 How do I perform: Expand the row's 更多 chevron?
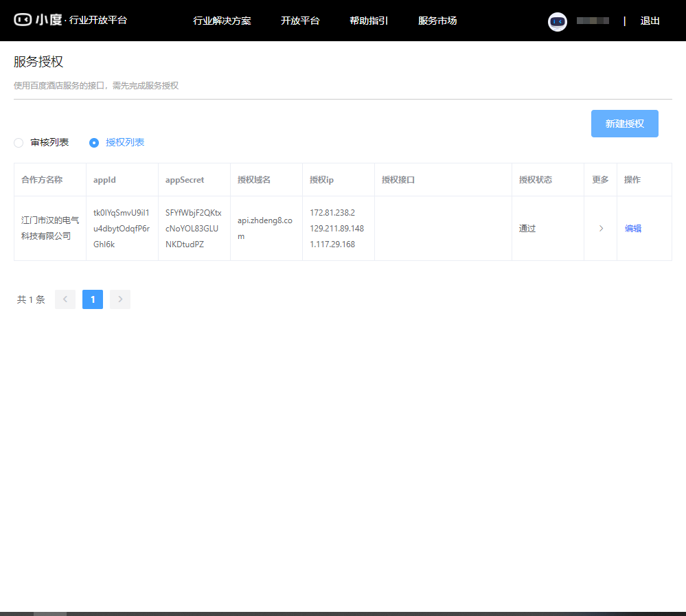(601, 229)
